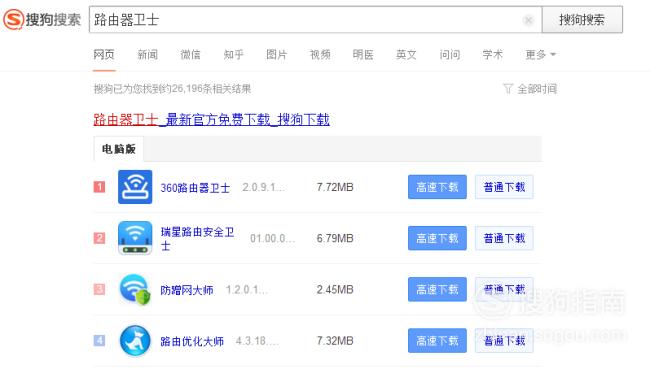Click the 搜狗搜索 search button
This screenshot has width=650, height=369.
click(x=582, y=19)
